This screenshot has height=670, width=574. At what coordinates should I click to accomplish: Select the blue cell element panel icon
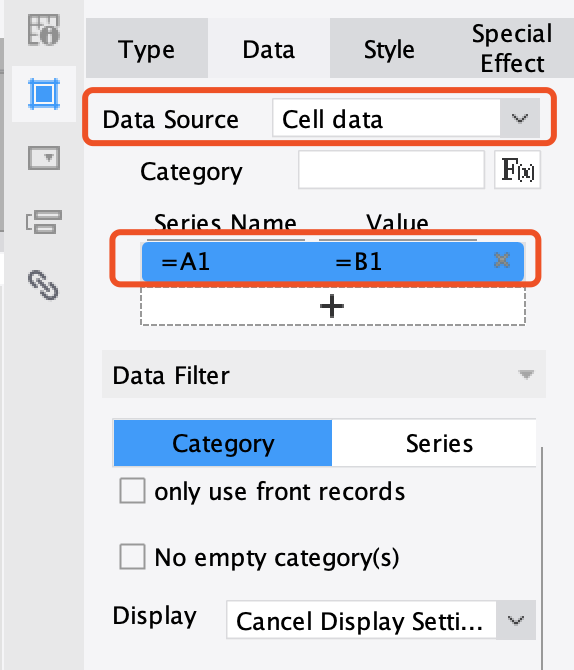point(44,94)
